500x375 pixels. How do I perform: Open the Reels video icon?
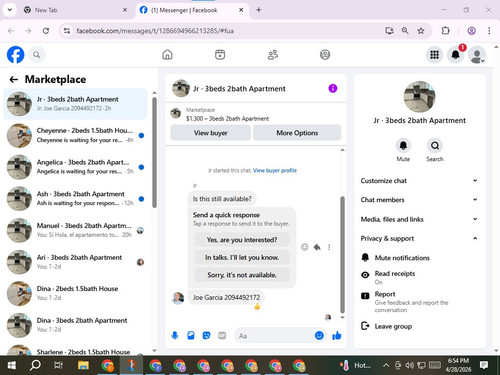pos(220,54)
